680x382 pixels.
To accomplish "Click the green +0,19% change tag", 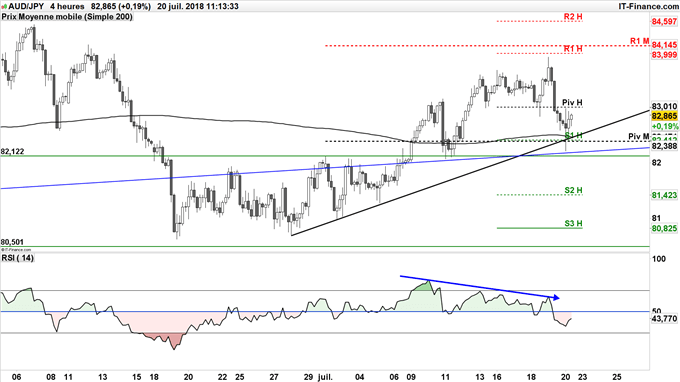I will coord(664,126).
